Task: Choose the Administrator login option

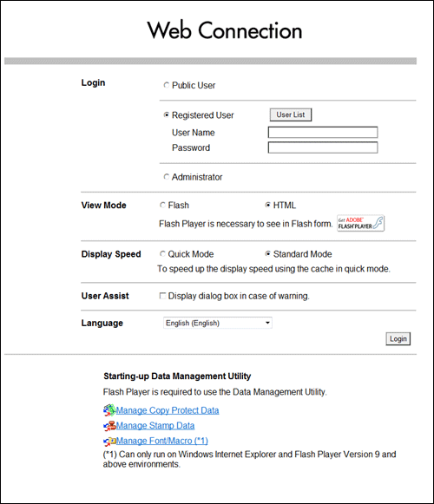Action: [x=167, y=177]
